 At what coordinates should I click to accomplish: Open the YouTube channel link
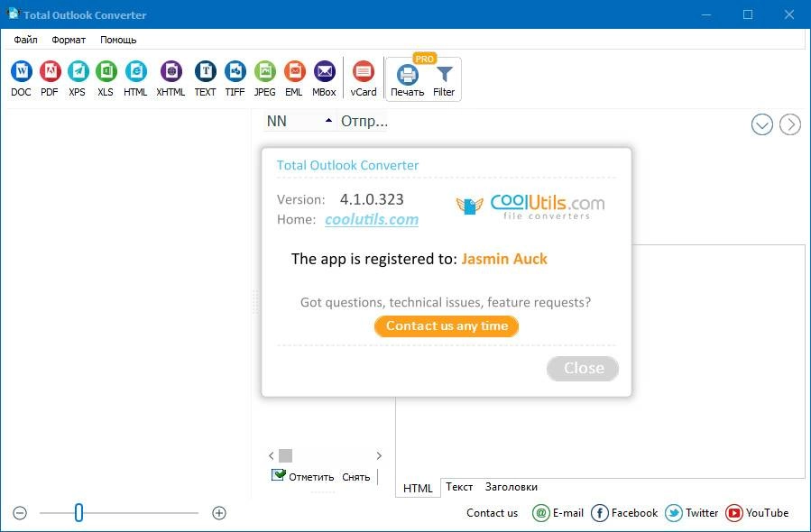tap(757, 513)
